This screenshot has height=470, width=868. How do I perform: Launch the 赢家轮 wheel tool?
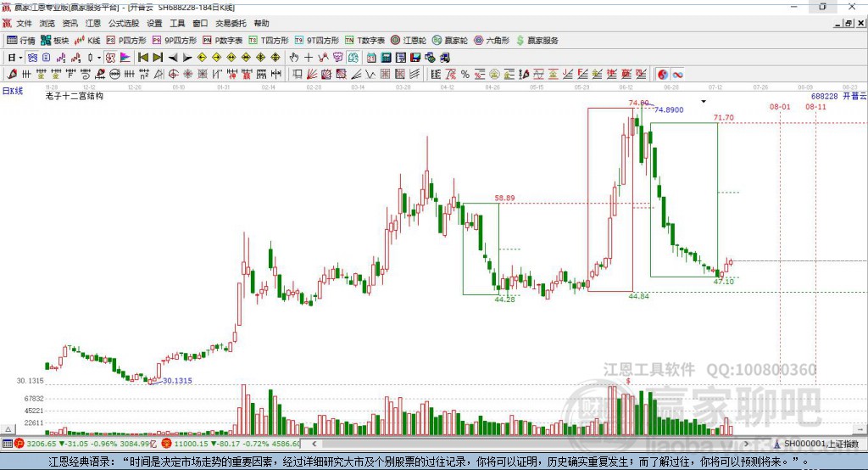click(450, 41)
